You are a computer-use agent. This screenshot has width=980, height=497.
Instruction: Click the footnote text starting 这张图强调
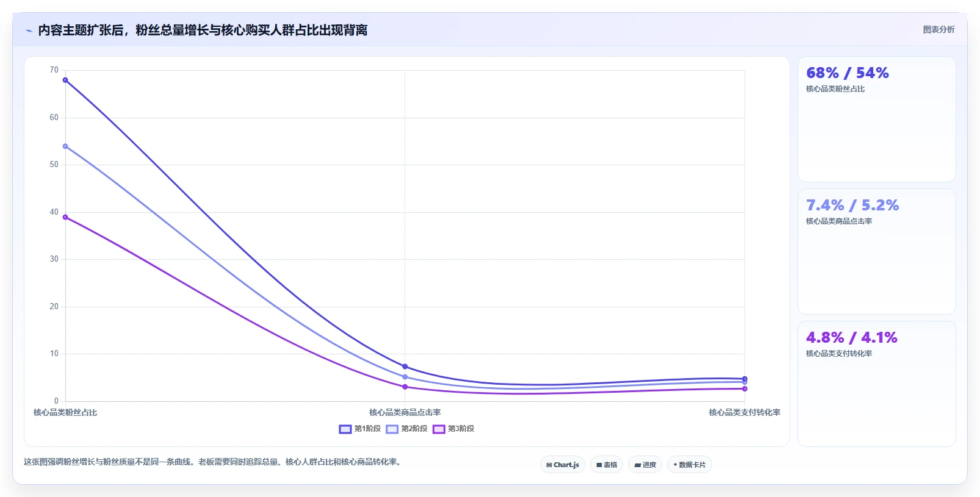pos(214,462)
